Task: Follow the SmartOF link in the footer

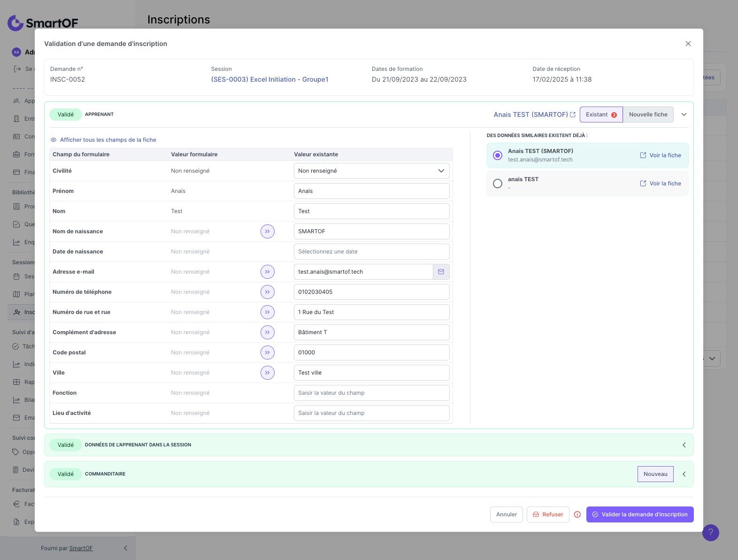Action: 81,548
